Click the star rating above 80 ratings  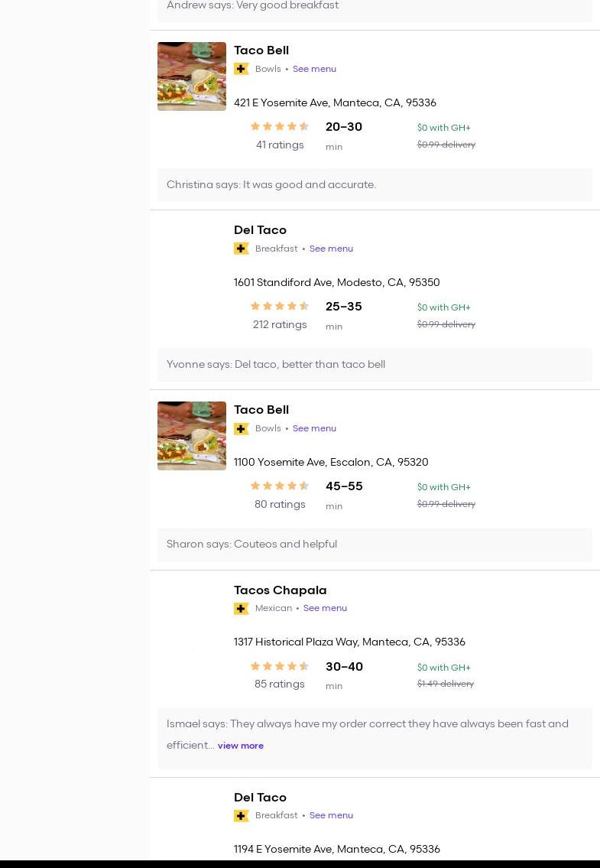coord(280,486)
